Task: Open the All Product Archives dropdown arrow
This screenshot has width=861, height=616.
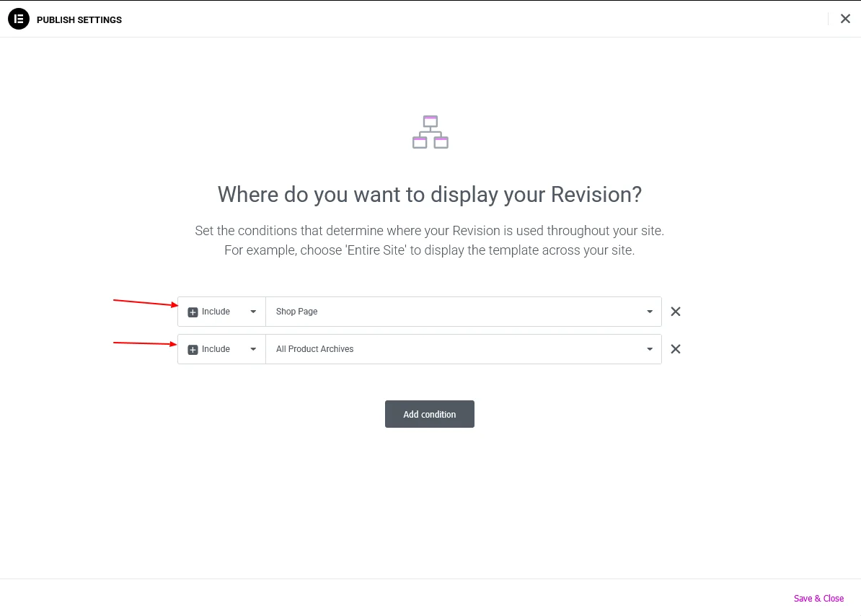Action: (650, 349)
